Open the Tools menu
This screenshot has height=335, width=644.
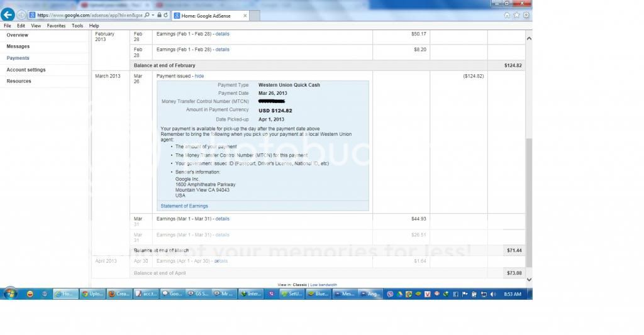coord(77,25)
